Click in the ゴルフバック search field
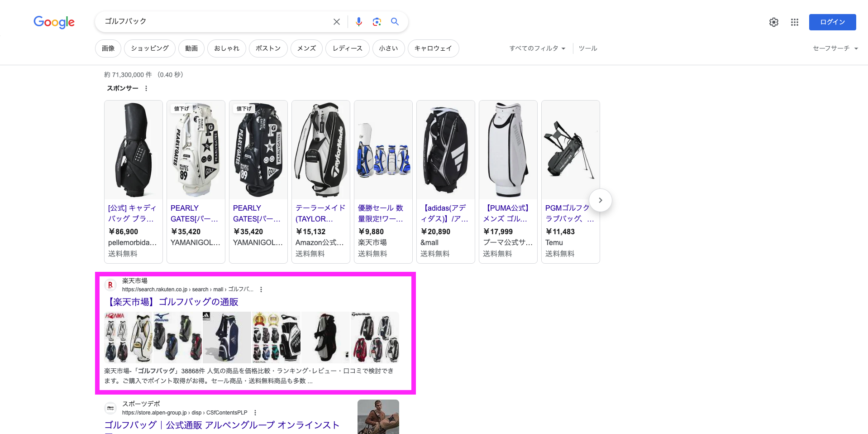 (215, 21)
